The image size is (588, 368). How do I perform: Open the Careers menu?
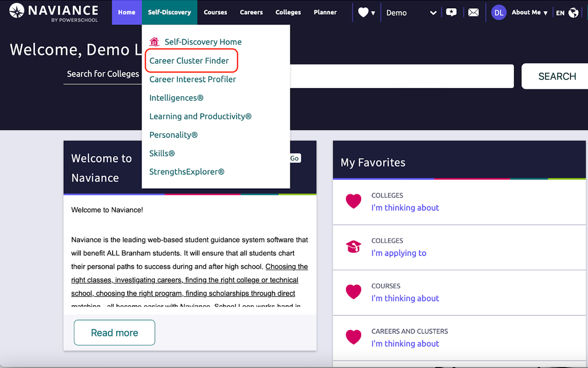[251, 12]
